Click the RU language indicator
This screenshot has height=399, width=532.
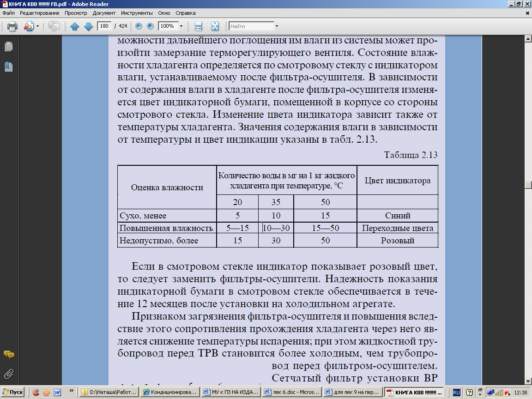tap(456, 393)
